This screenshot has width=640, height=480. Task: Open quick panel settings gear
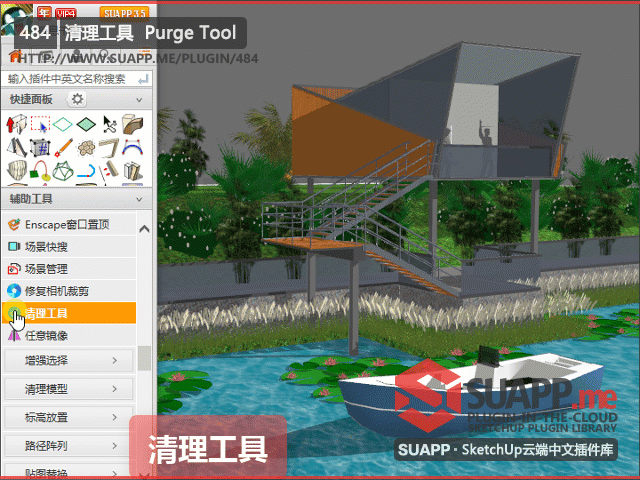point(77,99)
